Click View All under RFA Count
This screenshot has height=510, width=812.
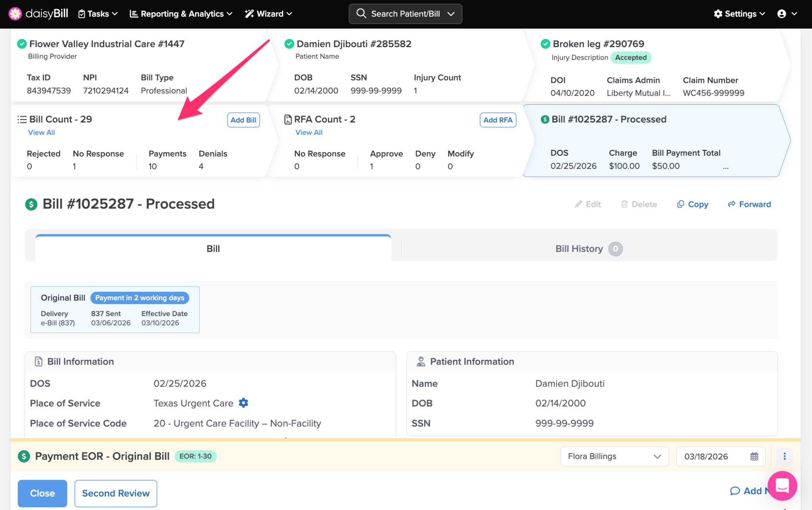[x=308, y=132]
